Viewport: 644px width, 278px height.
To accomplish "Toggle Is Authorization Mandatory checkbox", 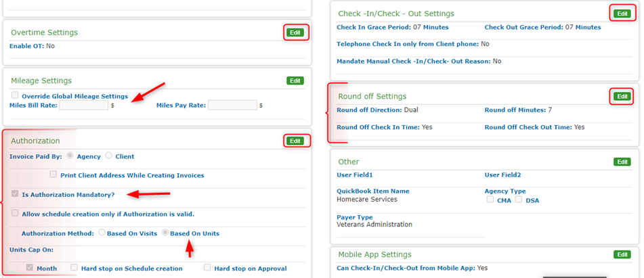I will (15, 195).
